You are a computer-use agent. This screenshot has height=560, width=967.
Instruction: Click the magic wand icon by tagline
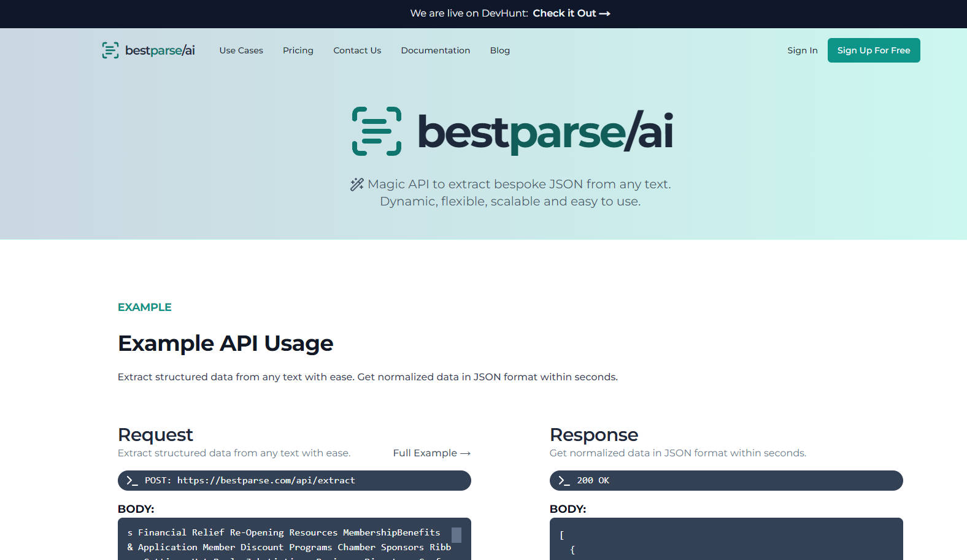click(x=356, y=184)
